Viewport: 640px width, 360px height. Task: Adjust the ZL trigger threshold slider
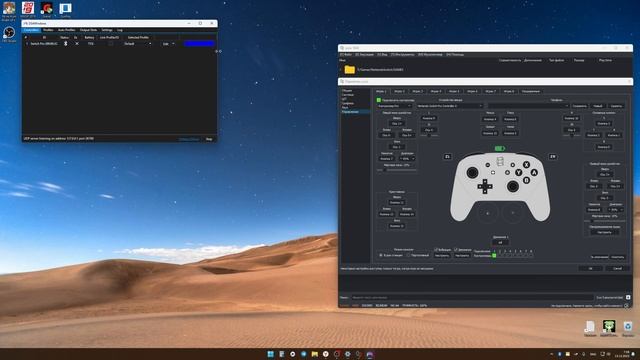(429, 136)
